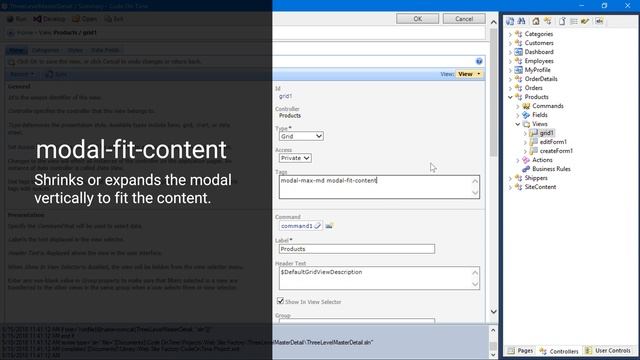The height and width of the screenshot is (360, 640).
Task: Click the Cancel button
Action: pyautogui.click(x=464, y=19)
